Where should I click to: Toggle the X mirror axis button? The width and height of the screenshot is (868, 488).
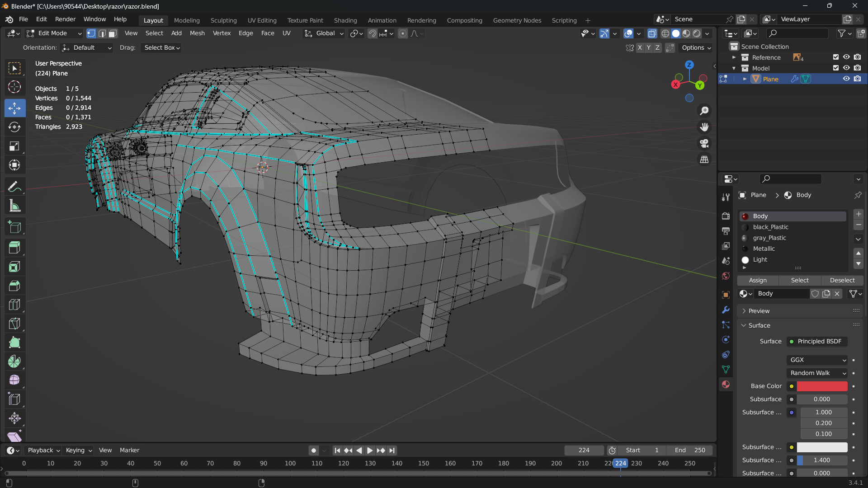640,47
